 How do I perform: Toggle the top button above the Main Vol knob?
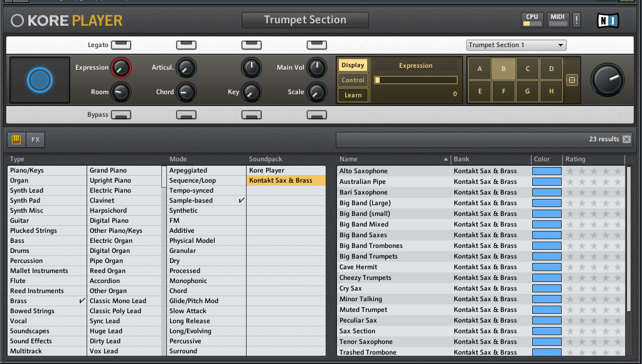[x=317, y=45]
